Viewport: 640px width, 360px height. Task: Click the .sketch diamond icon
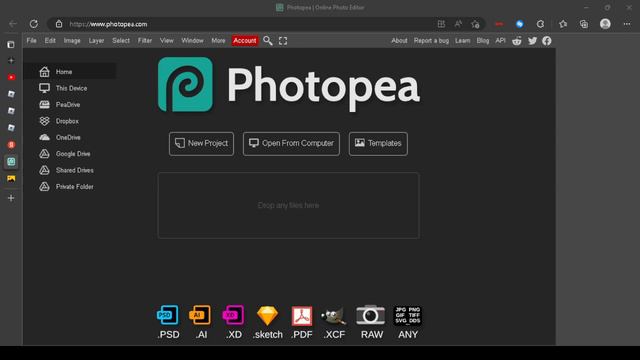[x=267, y=315]
